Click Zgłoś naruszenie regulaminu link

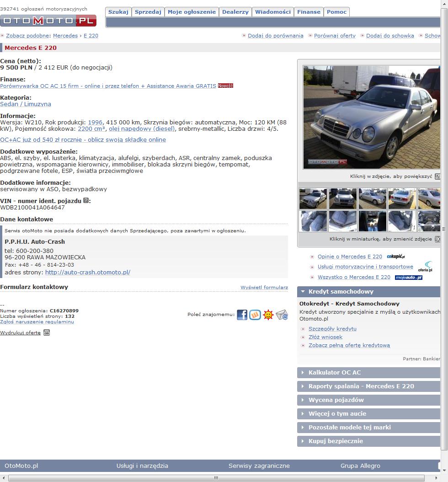click(37, 321)
